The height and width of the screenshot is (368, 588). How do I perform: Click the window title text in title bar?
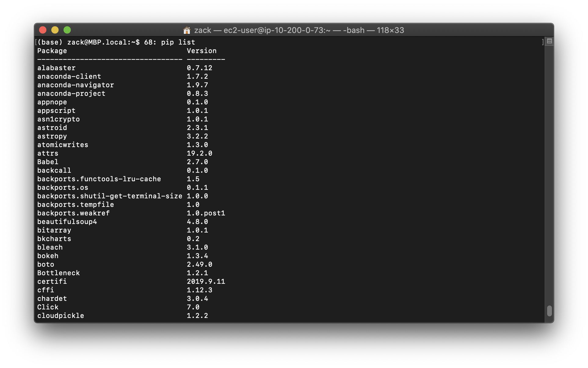[x=299, y=30]
